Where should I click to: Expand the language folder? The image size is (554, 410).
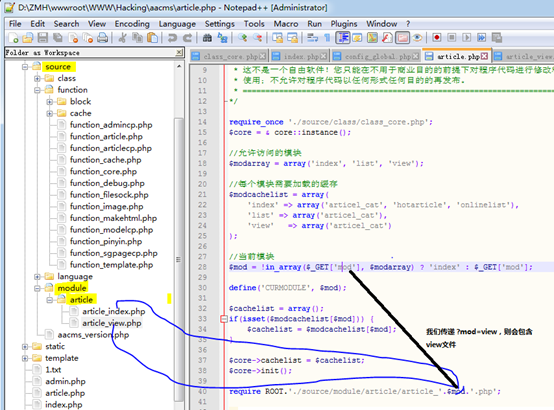37,276
